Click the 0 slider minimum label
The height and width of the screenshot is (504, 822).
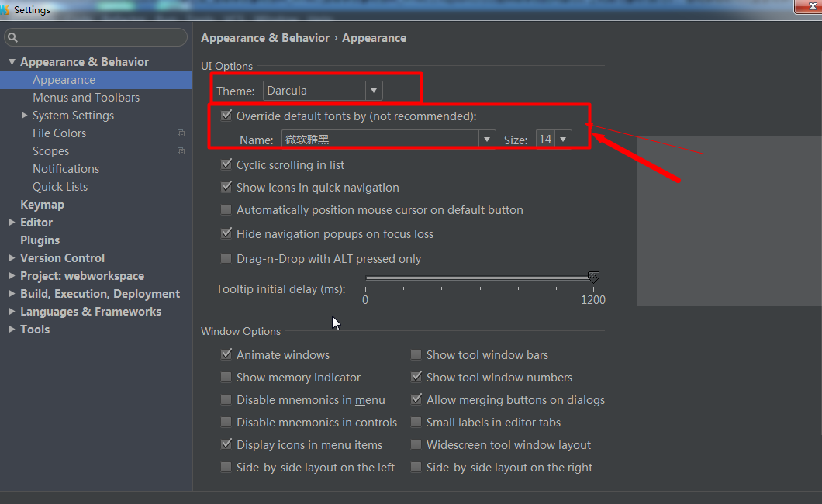pyautogui.click(x=365, y=299)
